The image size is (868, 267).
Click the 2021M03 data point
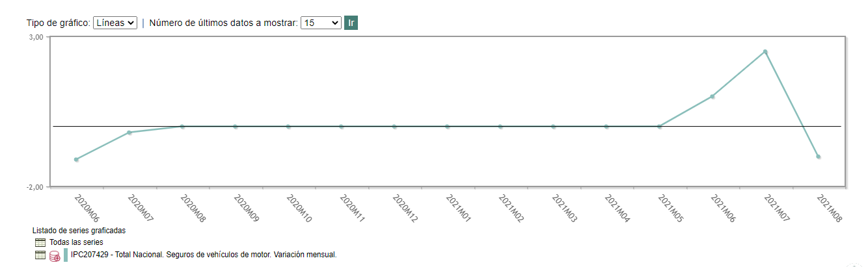(x=554, y=127)
